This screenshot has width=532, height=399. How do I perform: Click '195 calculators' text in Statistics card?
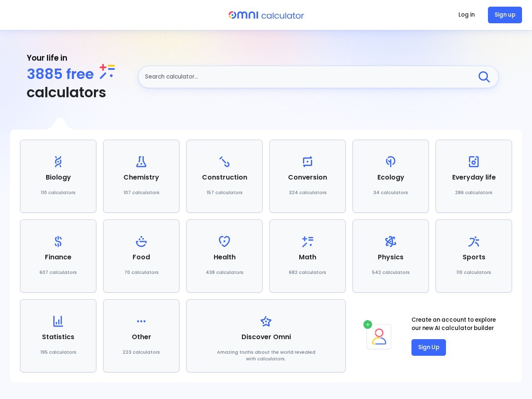pos(58,352)
